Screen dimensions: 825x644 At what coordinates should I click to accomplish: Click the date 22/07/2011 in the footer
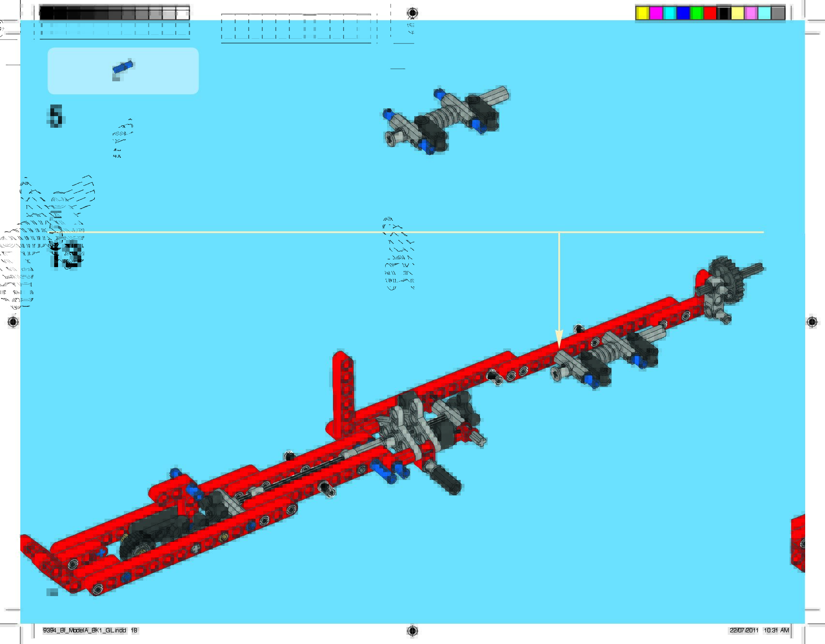(x=744, y=630)
